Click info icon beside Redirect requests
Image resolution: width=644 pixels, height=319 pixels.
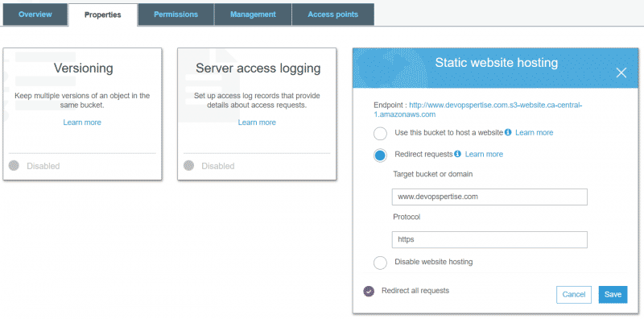click(457, 154)
